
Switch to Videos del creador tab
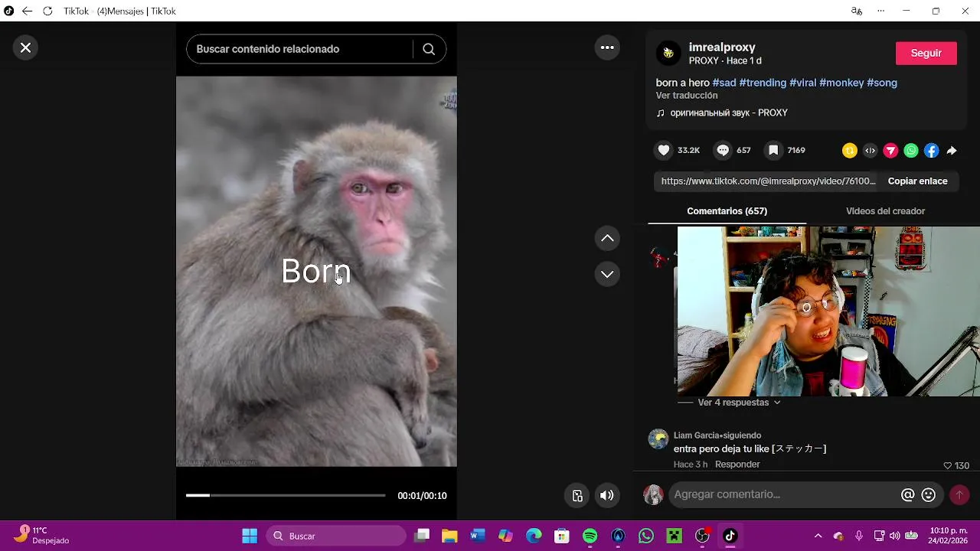[885, 211]
